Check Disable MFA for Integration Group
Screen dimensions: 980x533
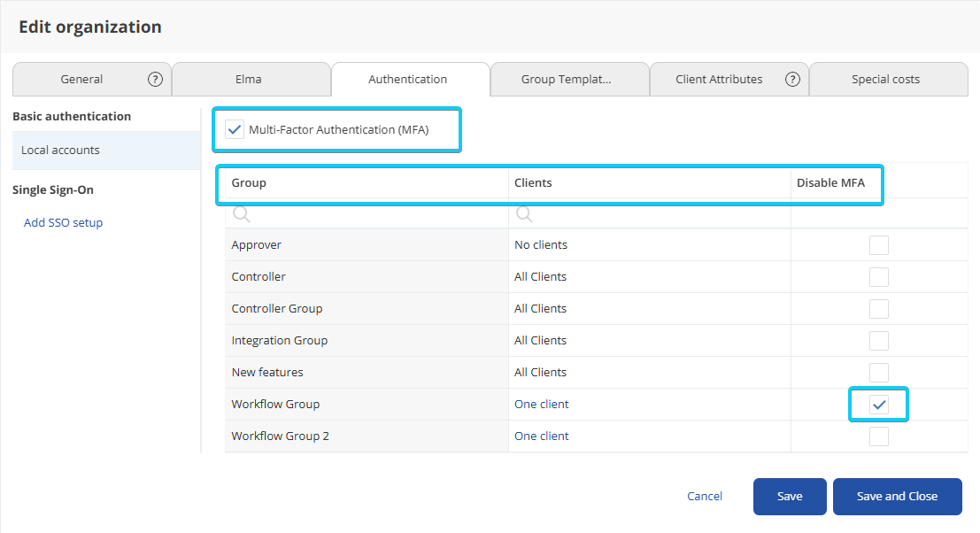[x=879, y=341]
